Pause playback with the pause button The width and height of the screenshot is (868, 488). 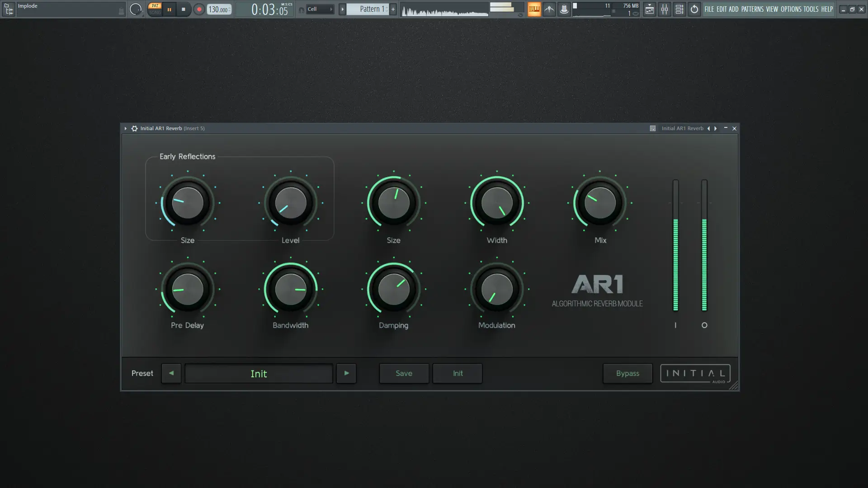pos(169,9)
